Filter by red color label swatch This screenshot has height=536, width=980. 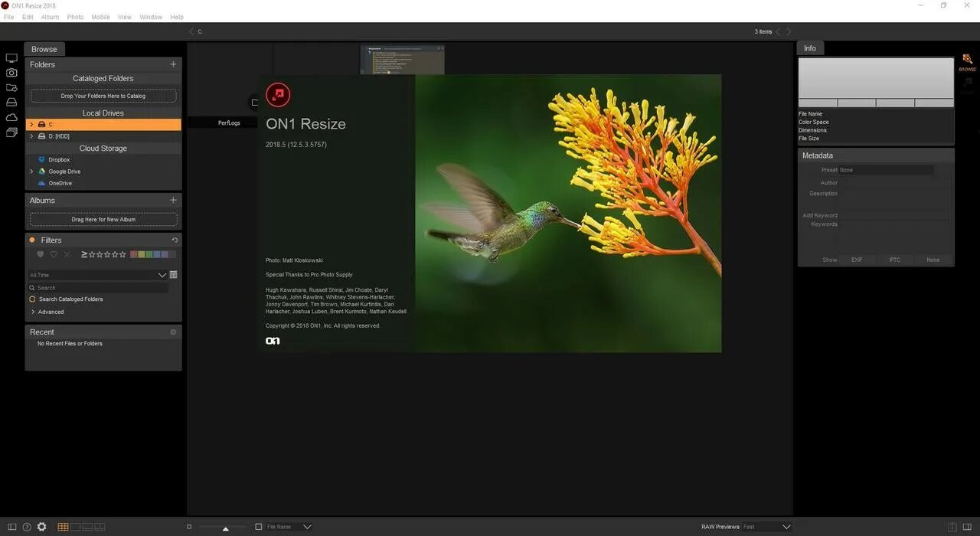click(x=133, y=254)
